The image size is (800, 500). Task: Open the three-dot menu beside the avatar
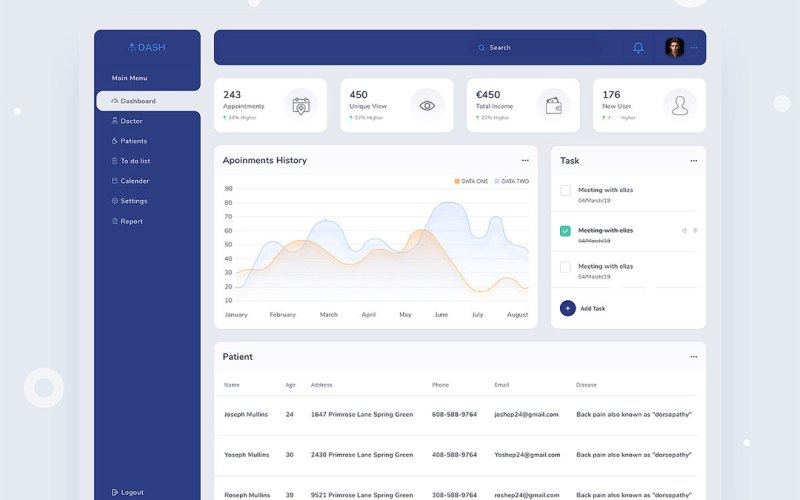[x=694, y=47]
